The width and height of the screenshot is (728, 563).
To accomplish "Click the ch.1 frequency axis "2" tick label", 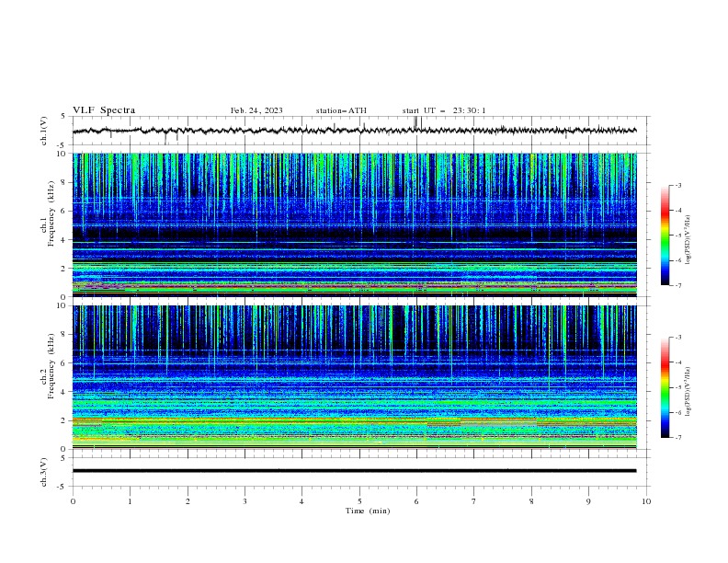I will tap(64, 268).
